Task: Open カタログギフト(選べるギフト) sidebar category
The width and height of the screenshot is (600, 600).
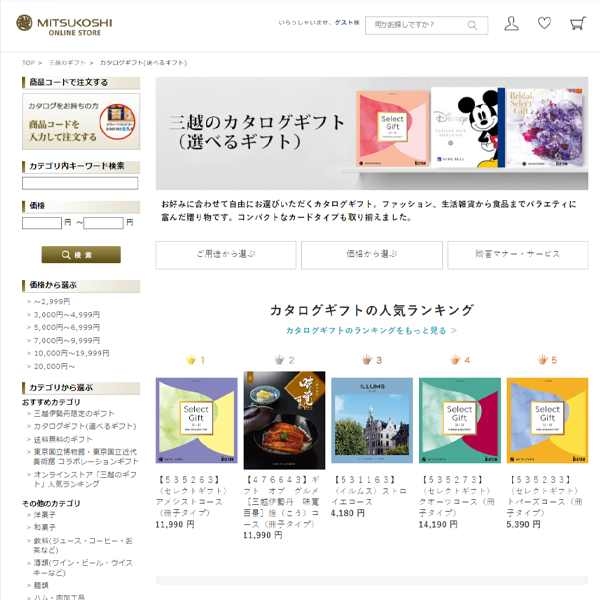Action: [x=85, y=426]
